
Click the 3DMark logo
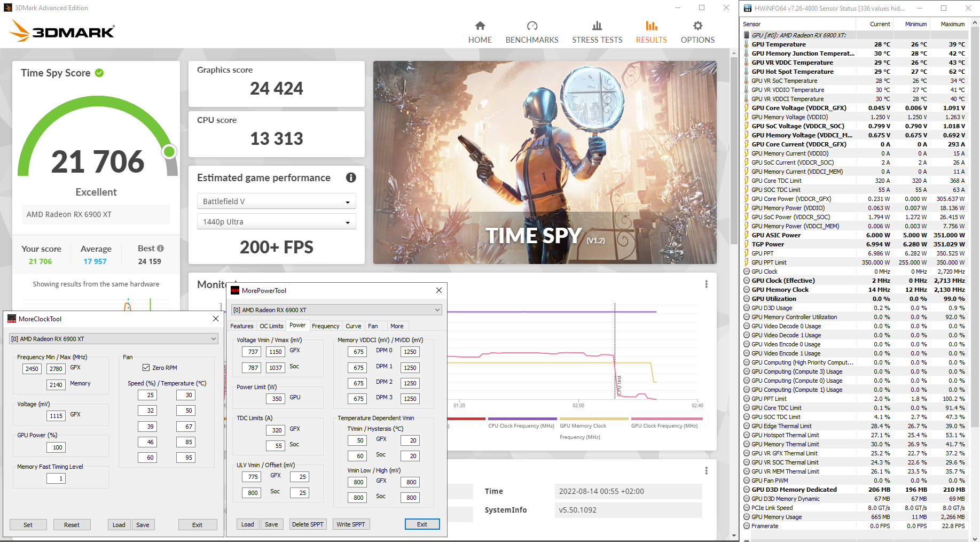[62, 31]
